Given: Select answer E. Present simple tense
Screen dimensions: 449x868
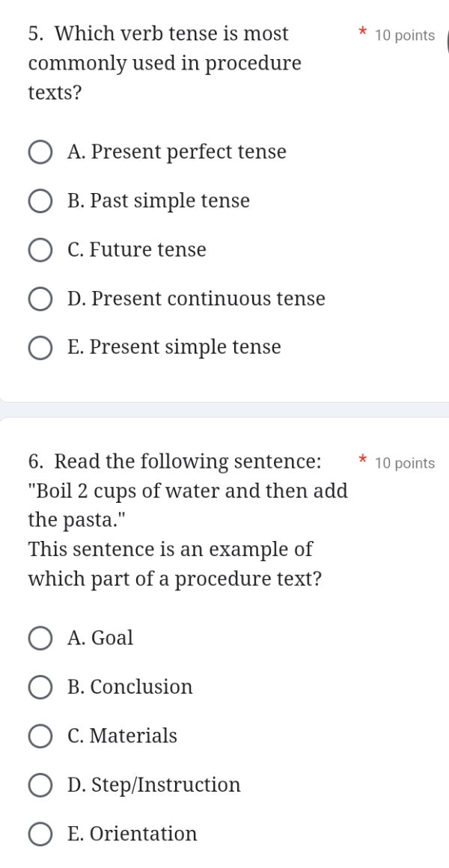Looking at the screenshot, I should (41, 347).
